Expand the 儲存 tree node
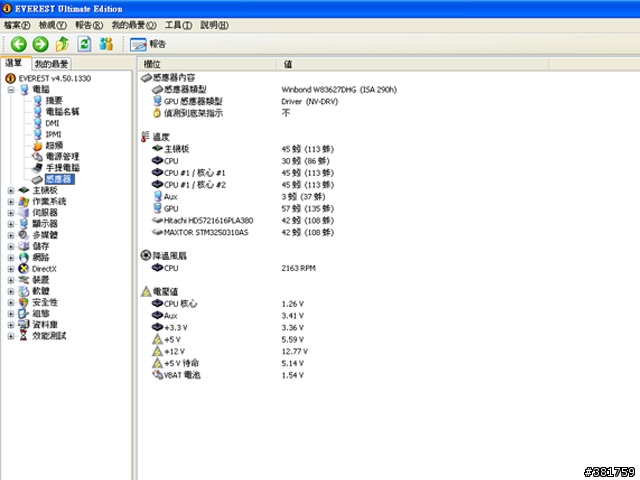Viewport: 640px width, 480px height. tap(11, 246)
